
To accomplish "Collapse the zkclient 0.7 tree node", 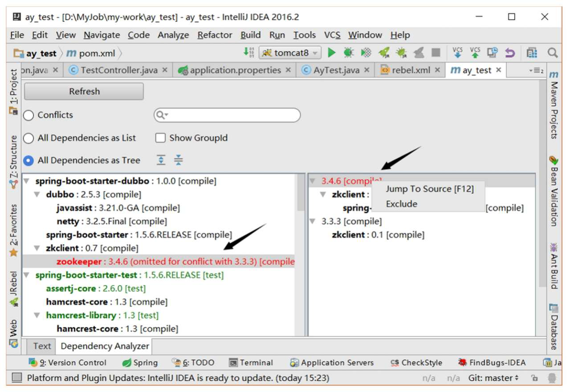I will pos(37,248).
